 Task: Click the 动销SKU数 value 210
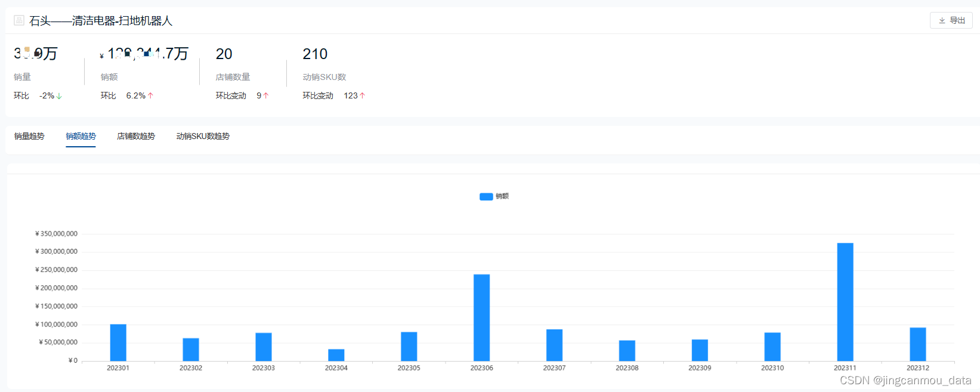[315, 54]
